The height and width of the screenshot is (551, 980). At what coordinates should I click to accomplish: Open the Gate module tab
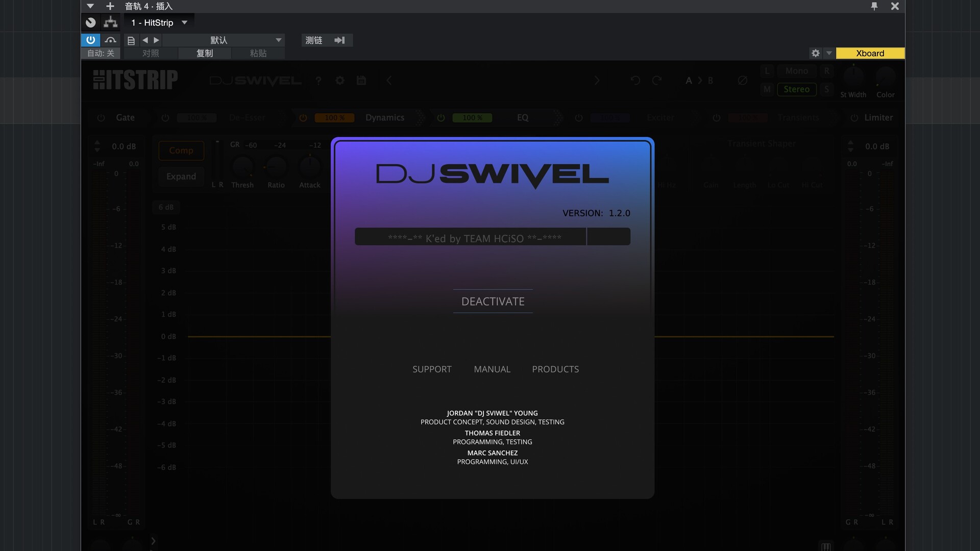pyautogui.click(x=125, y=118)
